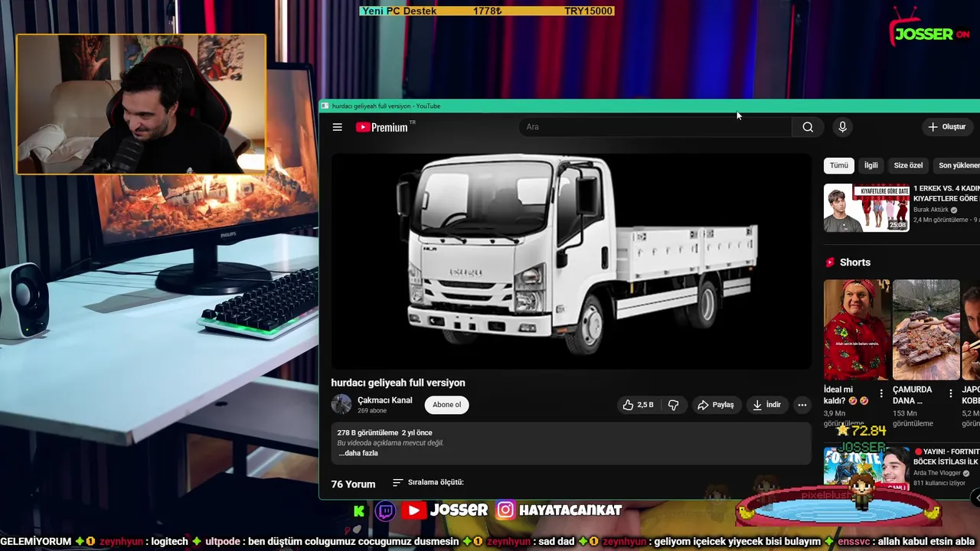Click the truck video player
980x551 pixels.
click(571, 262)
